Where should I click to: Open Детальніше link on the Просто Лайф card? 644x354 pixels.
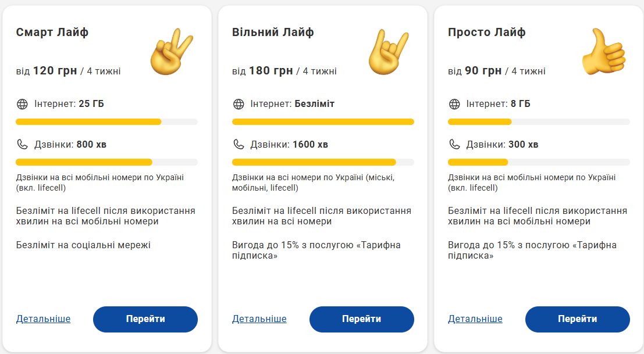pyautogui.click(x=475, y=319)
